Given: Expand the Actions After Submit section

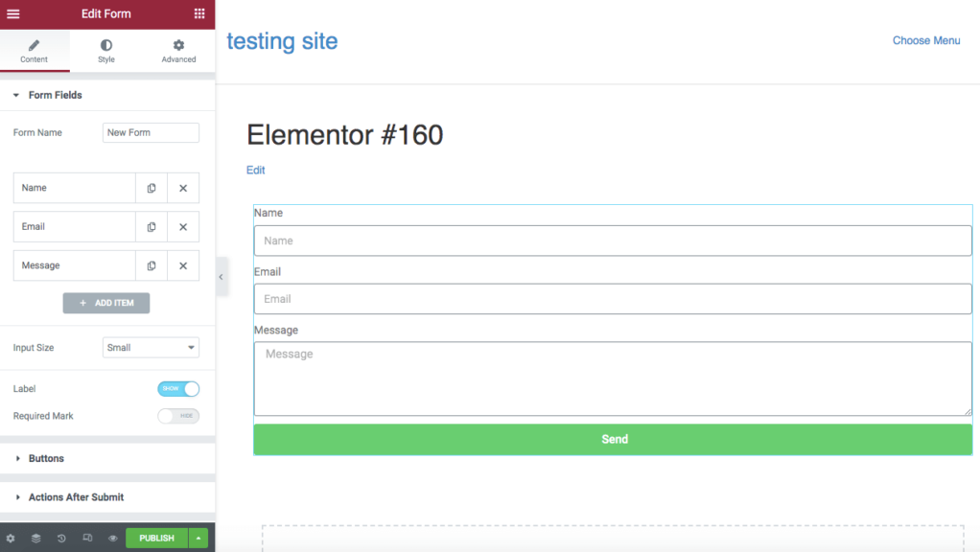Looking at the screenshot, I should pyautogui.click(x=76, y=497).
